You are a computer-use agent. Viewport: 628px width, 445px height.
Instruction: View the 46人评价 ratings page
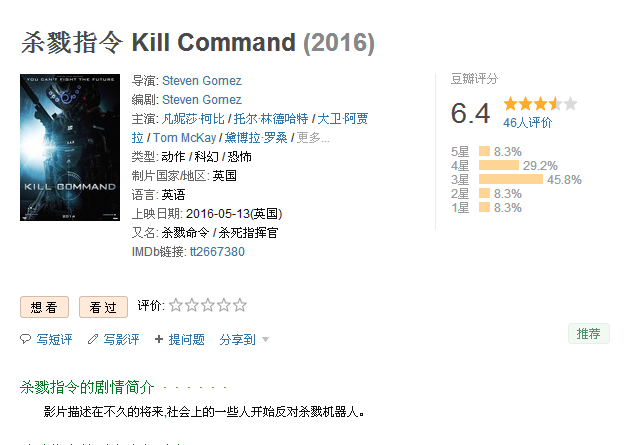[x=527, y=123]
